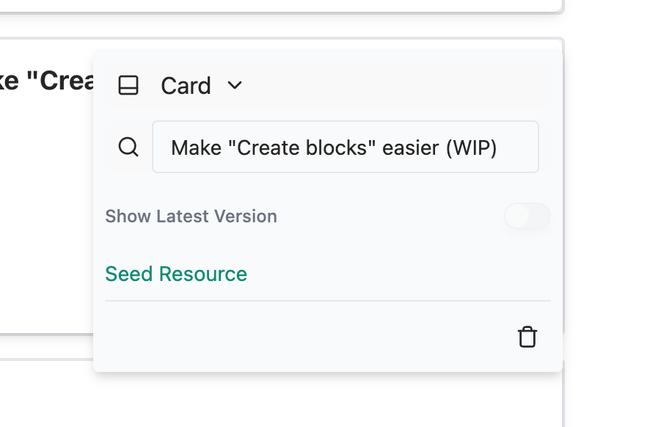Viewport: 650px width, 427px height.
Task: Toggle the Show Latest Version switch
Action: click(526, 216)
